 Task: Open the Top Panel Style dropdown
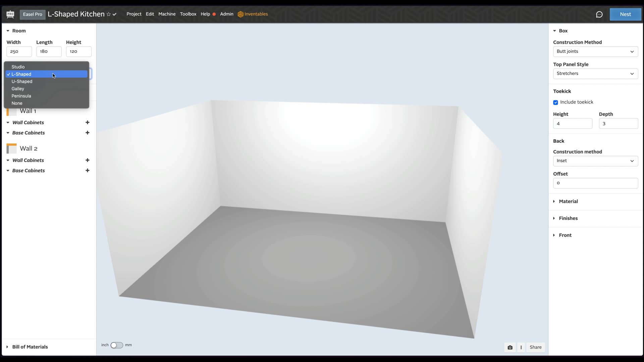595,73
